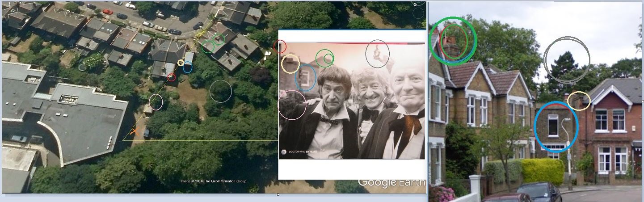The width and height of the screenshot is (644, 202).
Task: Select the small yellow circle on aerial map
Action: coord(181,63)
